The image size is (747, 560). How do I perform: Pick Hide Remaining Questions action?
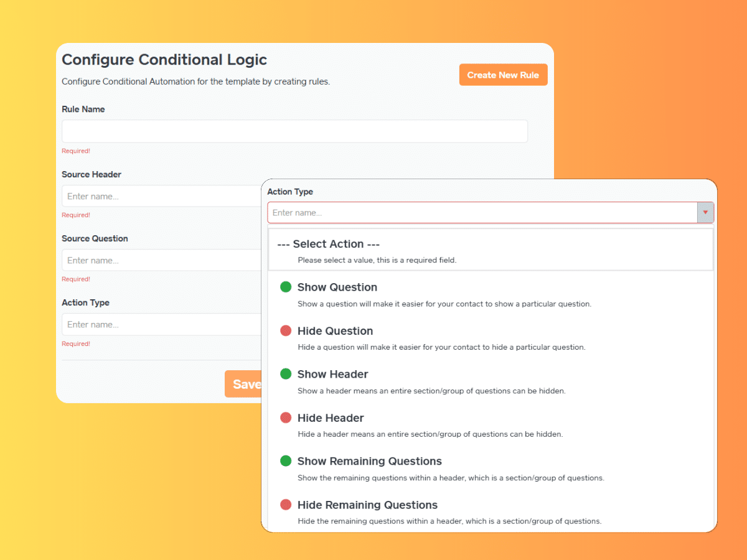click(x=367, y=505)
